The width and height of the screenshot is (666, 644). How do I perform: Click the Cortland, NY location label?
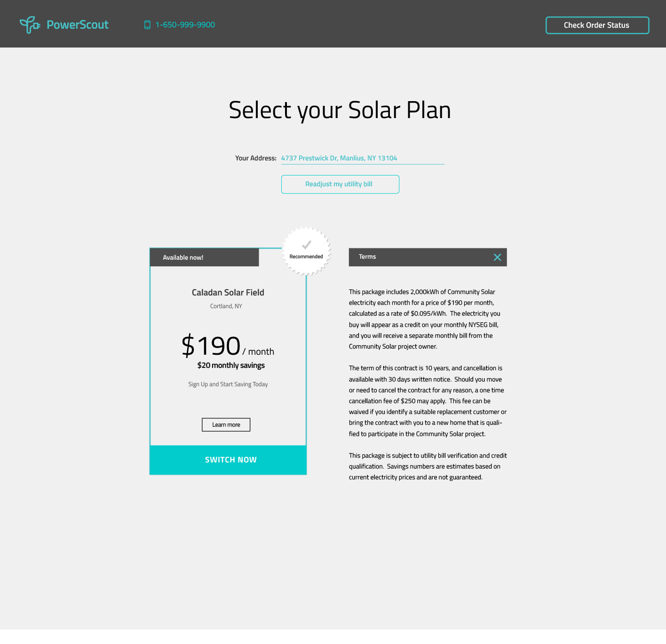point(226,306)
